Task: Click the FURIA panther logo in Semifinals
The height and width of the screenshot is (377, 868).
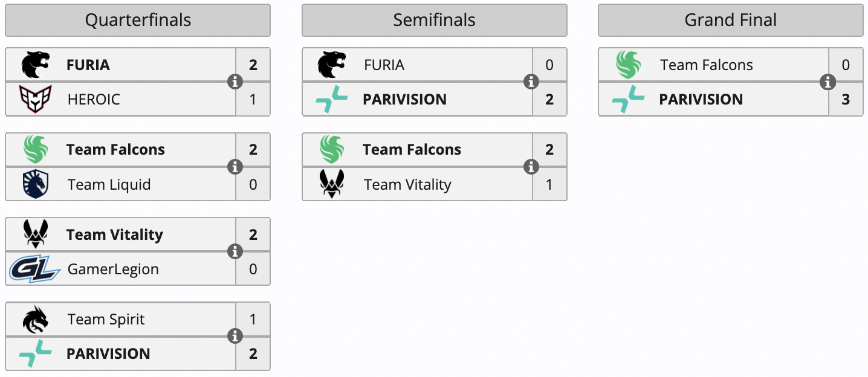Action: 332,65
